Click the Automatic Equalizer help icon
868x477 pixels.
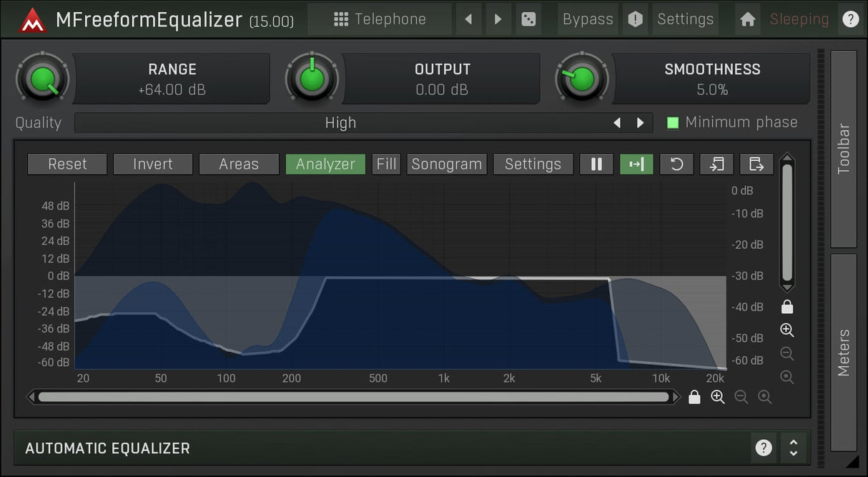[764, 448]
